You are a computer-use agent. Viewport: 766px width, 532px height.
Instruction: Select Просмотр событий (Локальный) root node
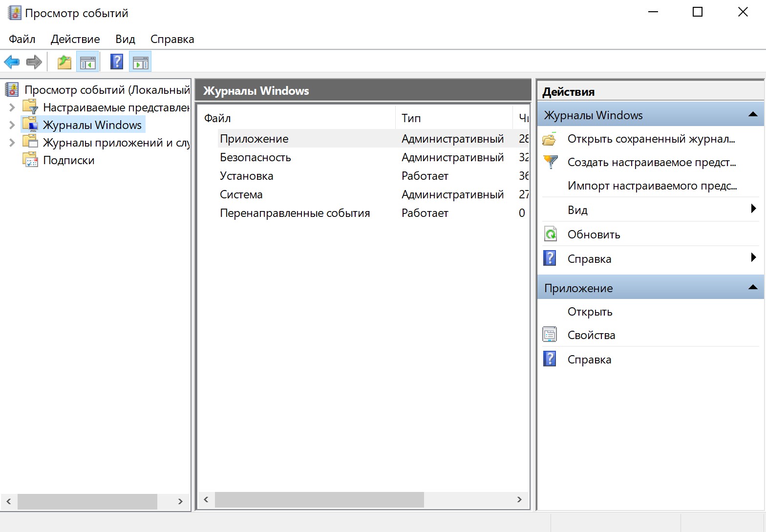pyautogui.click(x=107, y=90)
